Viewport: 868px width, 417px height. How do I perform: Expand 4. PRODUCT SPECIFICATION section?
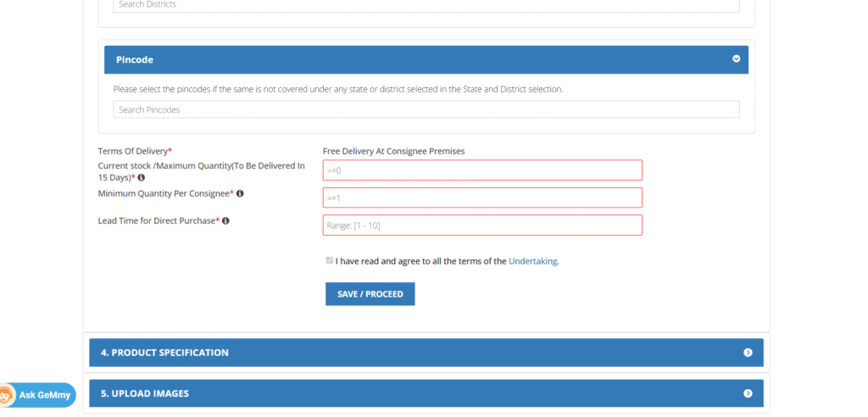point(426,353)
